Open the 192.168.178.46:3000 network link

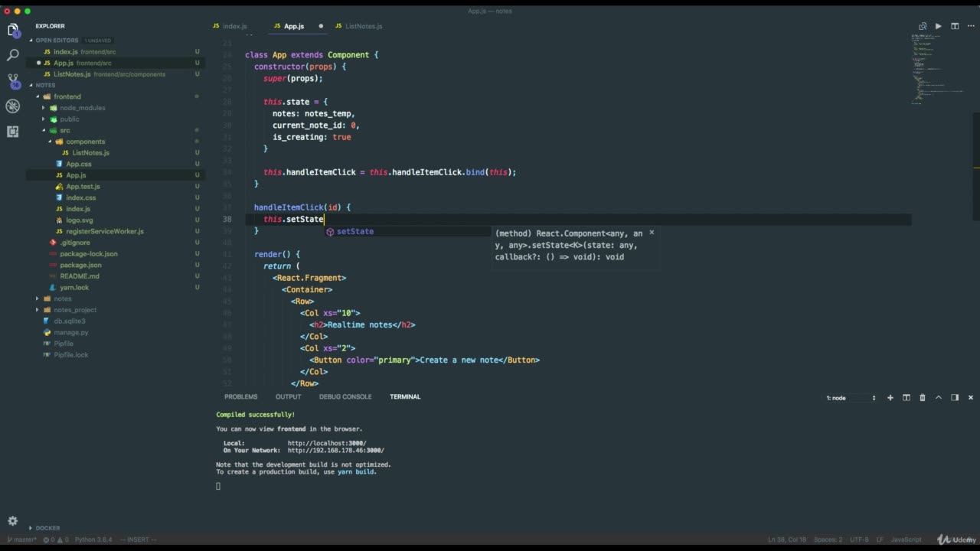tap(336, 450)
